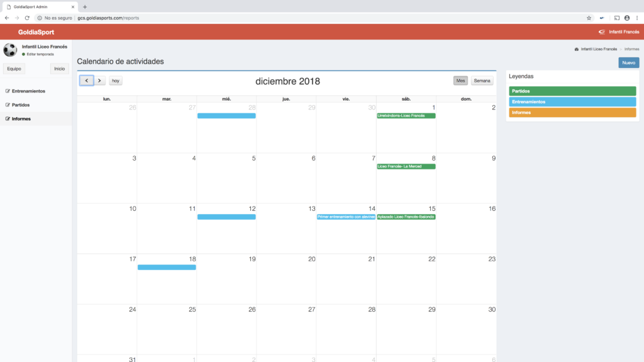Select day 25 in the calendar

click(x=192, y=310)
